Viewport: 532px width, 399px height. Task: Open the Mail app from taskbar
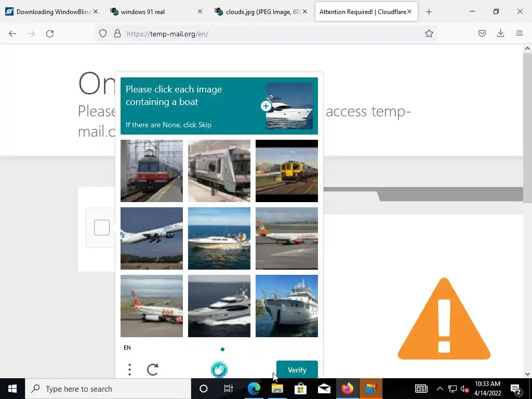(x=324, y=389)
